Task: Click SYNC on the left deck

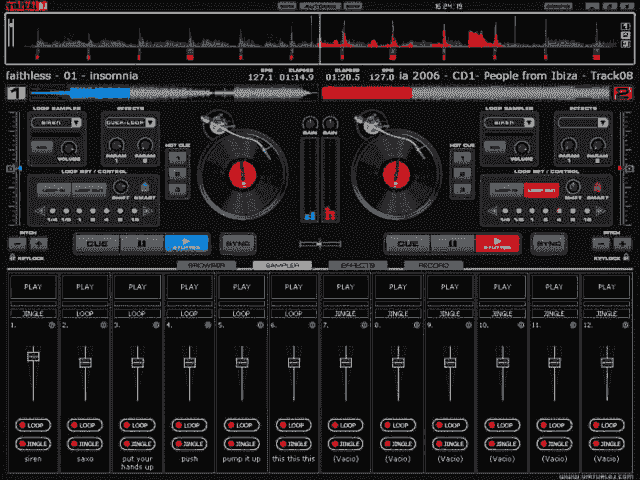Action: click(x=238, y=244)
